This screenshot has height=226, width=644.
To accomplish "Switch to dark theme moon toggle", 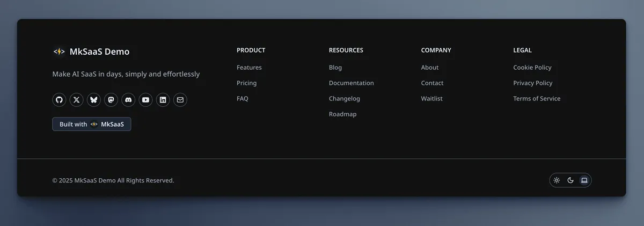I will coord(570,180).
